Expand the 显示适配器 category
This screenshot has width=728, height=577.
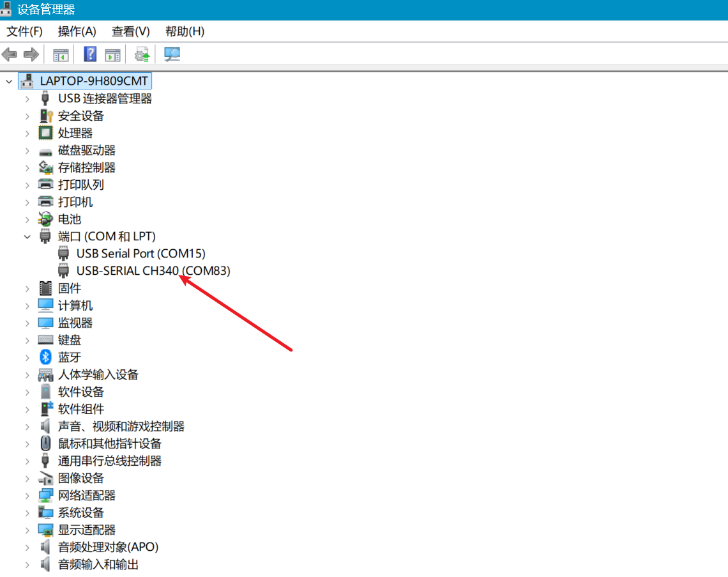pos(27,530)
